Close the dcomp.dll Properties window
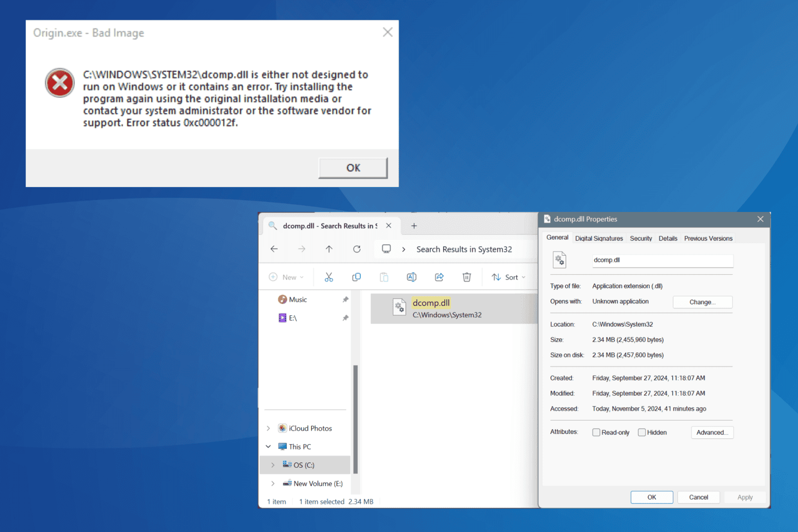This screenshot has height=532, width=798. point(760,219)
